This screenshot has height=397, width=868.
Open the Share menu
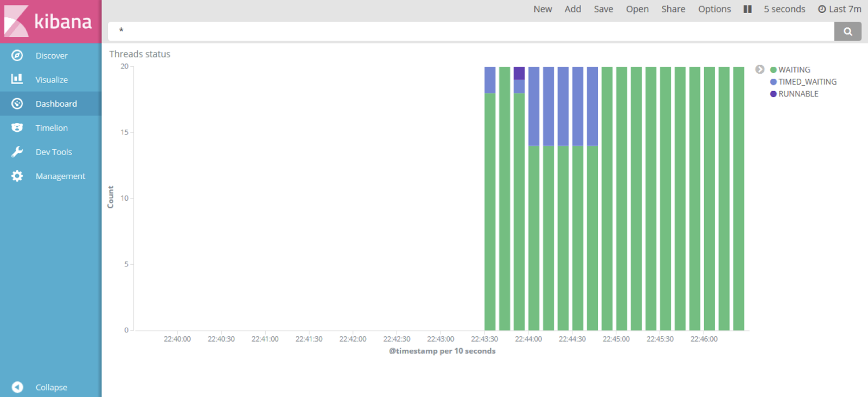673,9
